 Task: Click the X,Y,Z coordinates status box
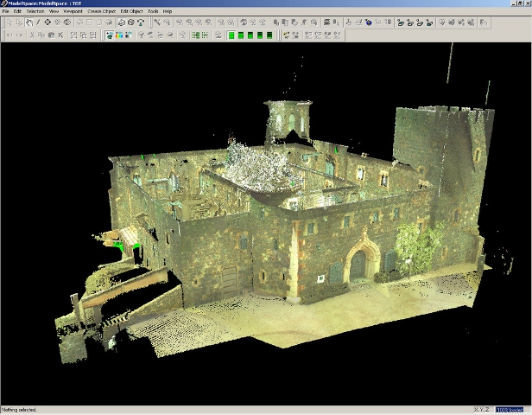(x=482, y=410)
